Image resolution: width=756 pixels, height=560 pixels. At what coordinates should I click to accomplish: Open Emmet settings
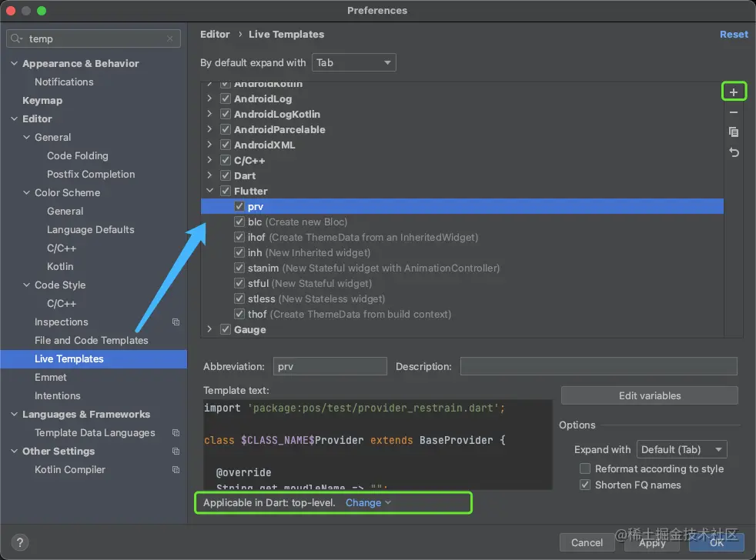click(50, 378)
